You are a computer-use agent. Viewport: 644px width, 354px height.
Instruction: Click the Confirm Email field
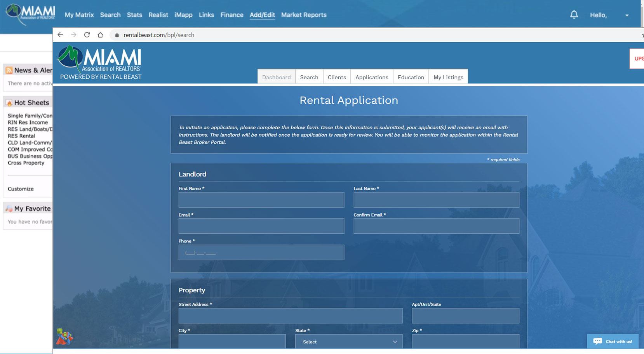(436, 226)
